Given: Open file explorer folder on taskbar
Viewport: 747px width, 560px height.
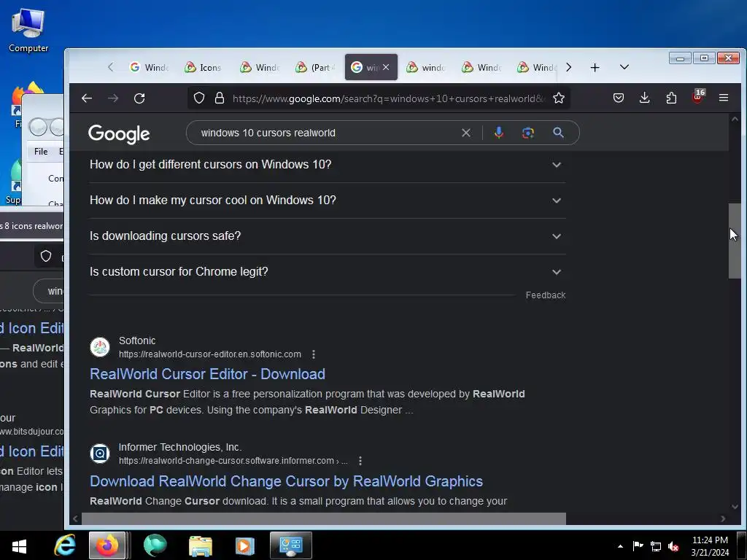Looking at the screenshot, I should pyautogui.click(x=201, y=545).
